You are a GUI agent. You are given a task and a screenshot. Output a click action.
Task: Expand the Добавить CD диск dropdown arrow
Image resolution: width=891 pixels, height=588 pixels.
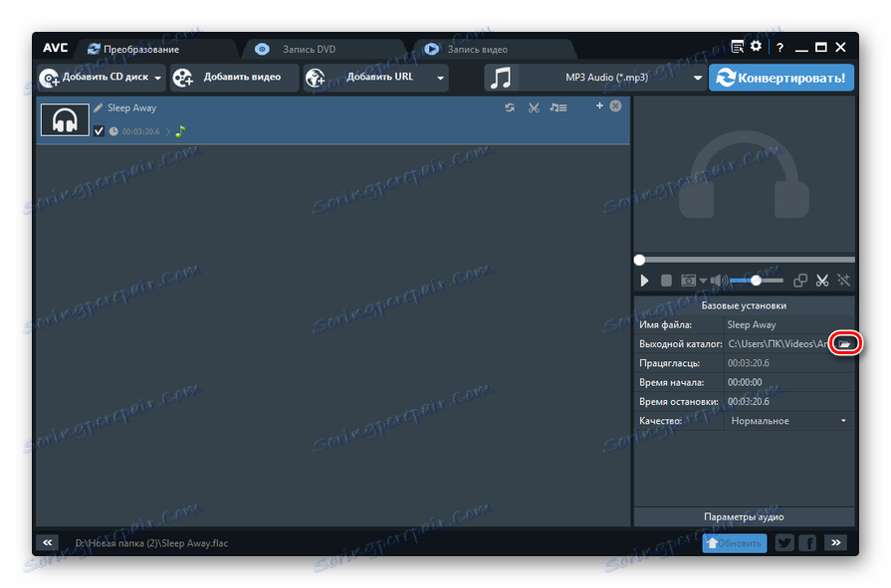coord(157,78)
